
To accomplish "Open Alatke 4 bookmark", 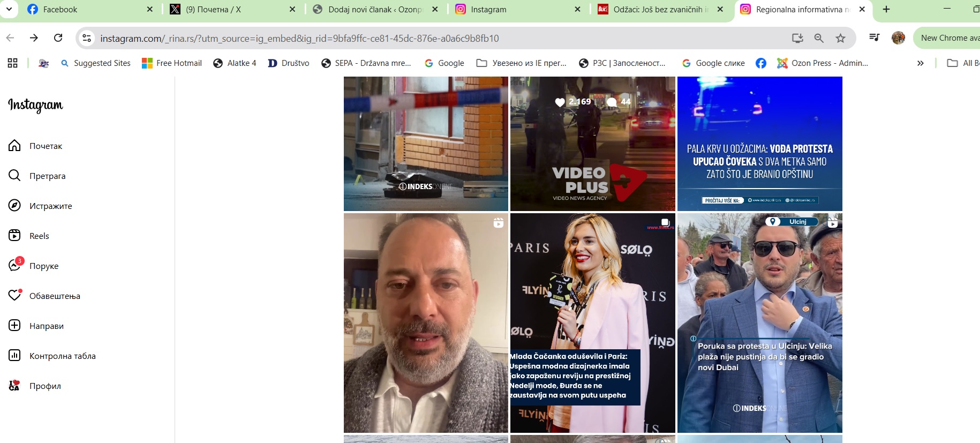I will click(235, 63).
